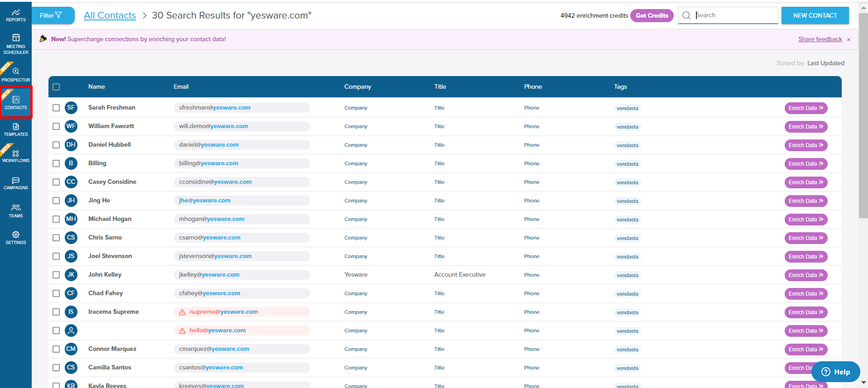Image resolution: width=868 pixels, height=388 pixels.
Task: Enrich Data for Sarah Freshman
Action: (x=806, y=108)
